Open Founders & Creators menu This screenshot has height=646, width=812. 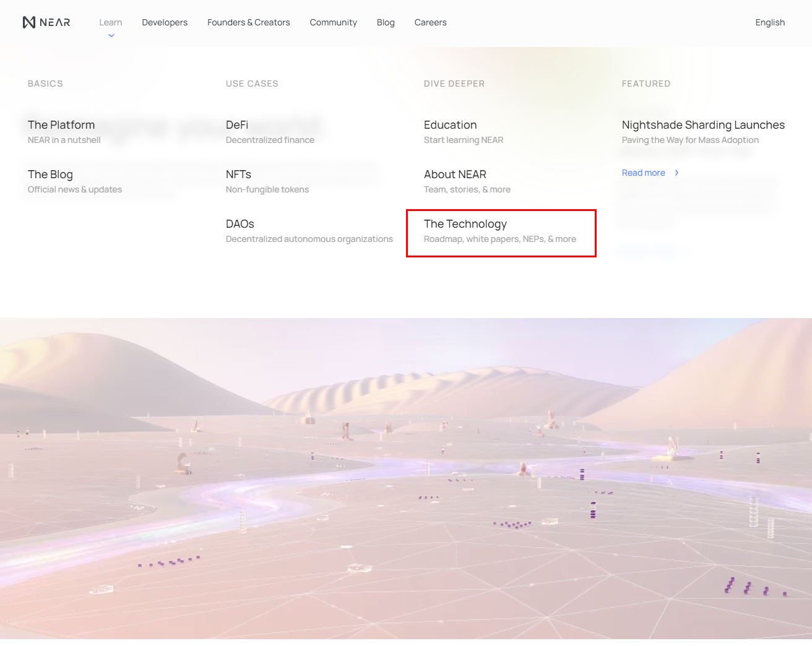point(249,22)
